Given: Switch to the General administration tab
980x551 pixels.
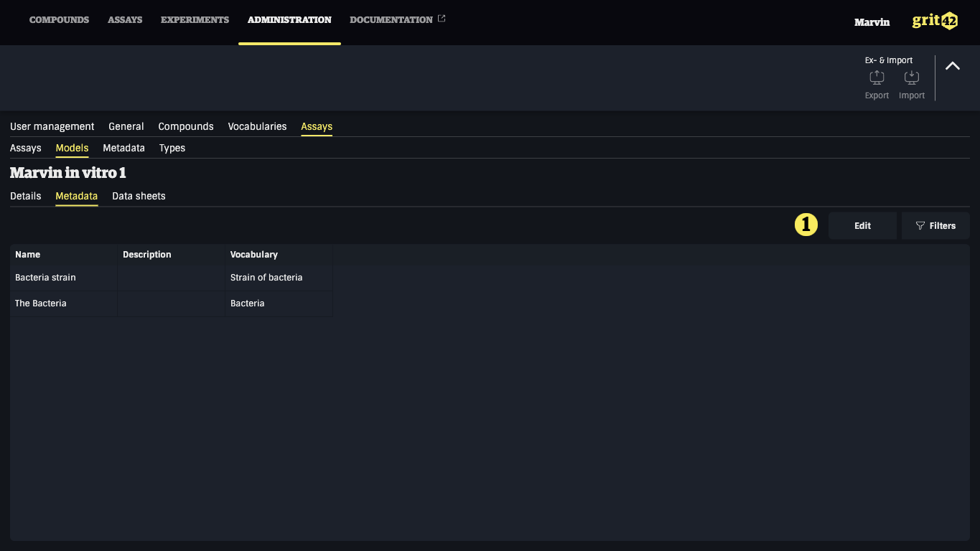Looking at the screenshot, I should [126, 126].
